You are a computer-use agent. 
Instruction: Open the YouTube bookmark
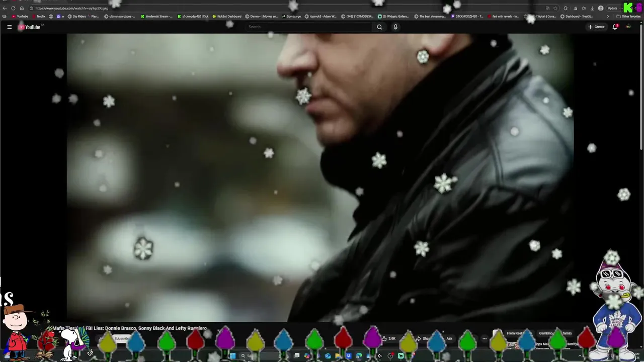tap(20, 16)
